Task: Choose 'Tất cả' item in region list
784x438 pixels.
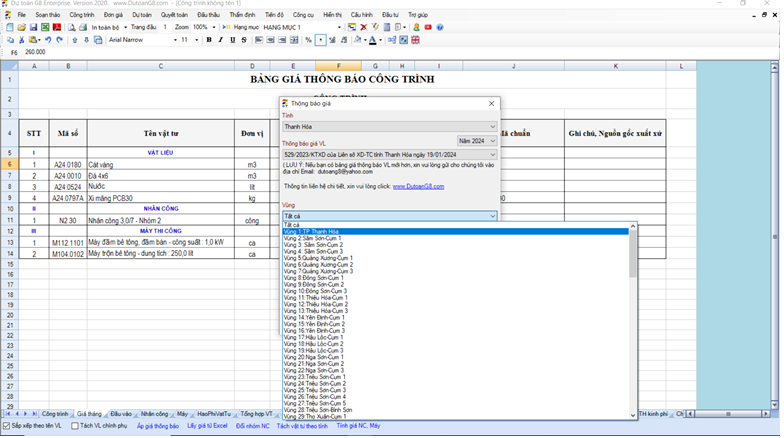Action: 456,226
